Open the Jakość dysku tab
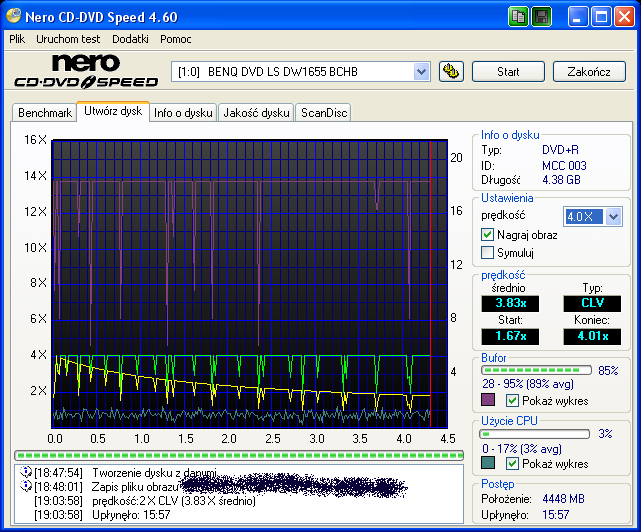Viewport: 641px width, 532px height. tap(256, 112)
